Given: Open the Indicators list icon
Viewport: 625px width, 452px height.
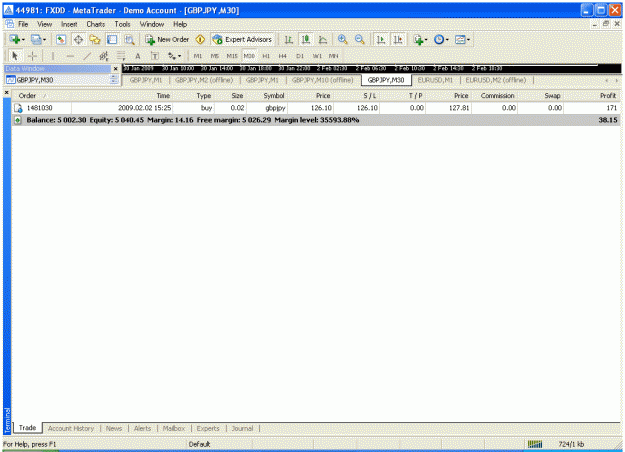Looking at the screenshot, I should pyautogui.click(x=418, y=39).
